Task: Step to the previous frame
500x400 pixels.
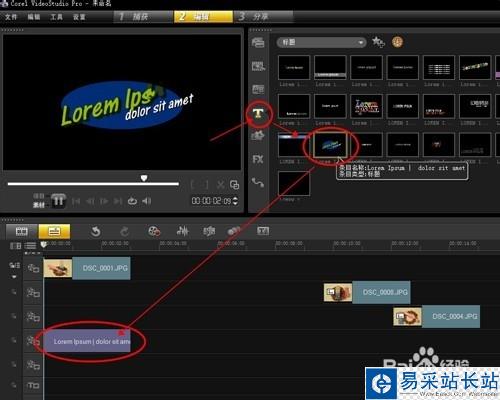Action: [x=90, y=201]
